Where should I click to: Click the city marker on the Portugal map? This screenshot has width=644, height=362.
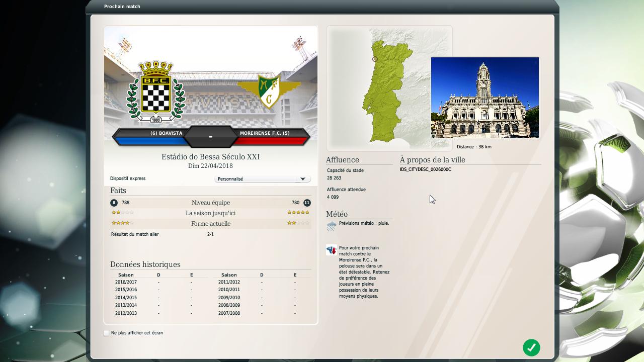pyautogui.click(x=375, y=59)
